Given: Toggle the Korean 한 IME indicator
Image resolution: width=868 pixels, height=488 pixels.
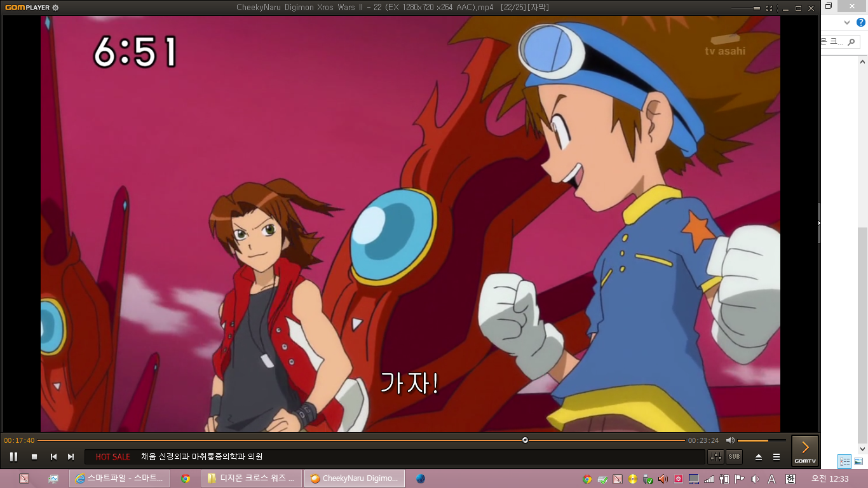Looking at the screenshot, I should point(790,479).
